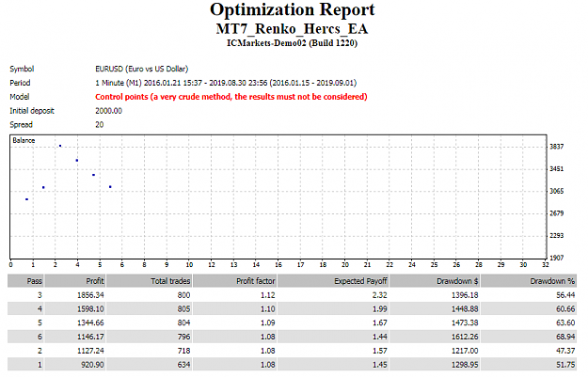
Task: Click drawdown value 1298.95
Action: click(465, 365)
